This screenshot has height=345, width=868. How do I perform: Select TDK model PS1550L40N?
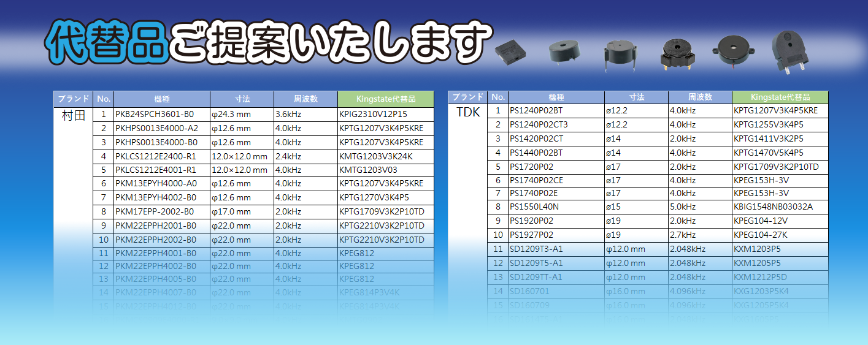tap(534, 207)
